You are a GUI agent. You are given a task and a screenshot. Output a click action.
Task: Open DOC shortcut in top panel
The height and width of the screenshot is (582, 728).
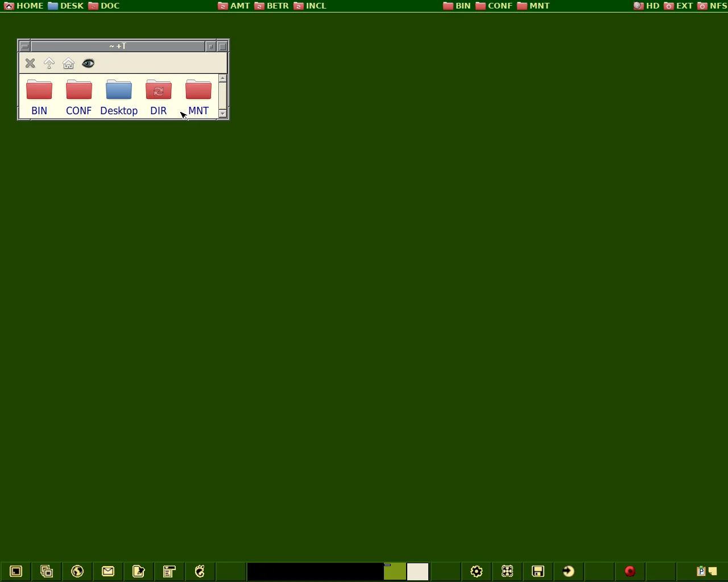[104, 6]
